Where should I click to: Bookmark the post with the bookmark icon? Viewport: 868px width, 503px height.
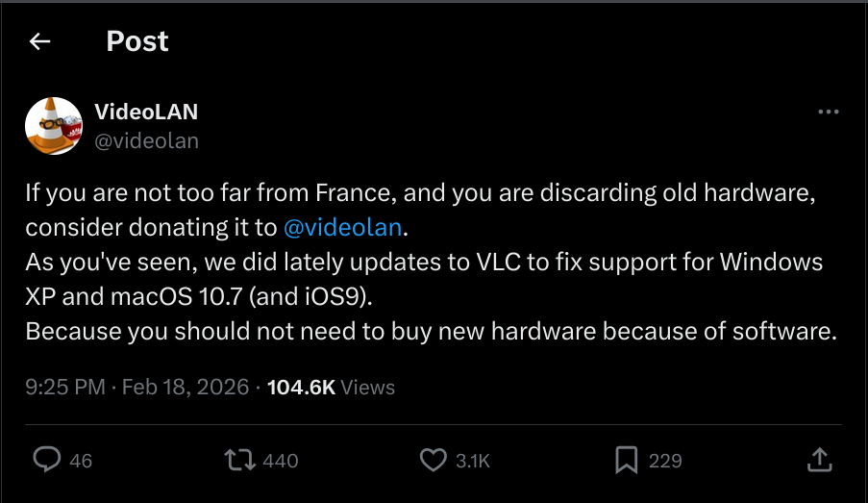pos(626,461)
